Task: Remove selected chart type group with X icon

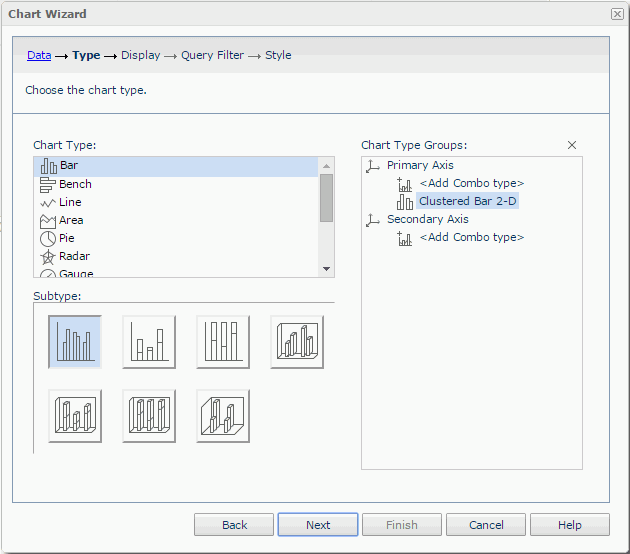Action: [x=572, y=145]
